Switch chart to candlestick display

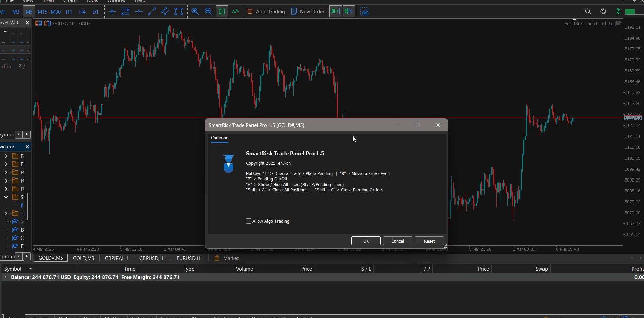click(x=222, y=12)
